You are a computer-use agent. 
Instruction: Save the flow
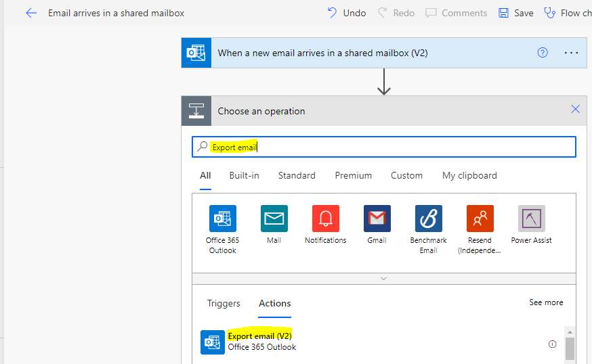click(x=516, y=14)
